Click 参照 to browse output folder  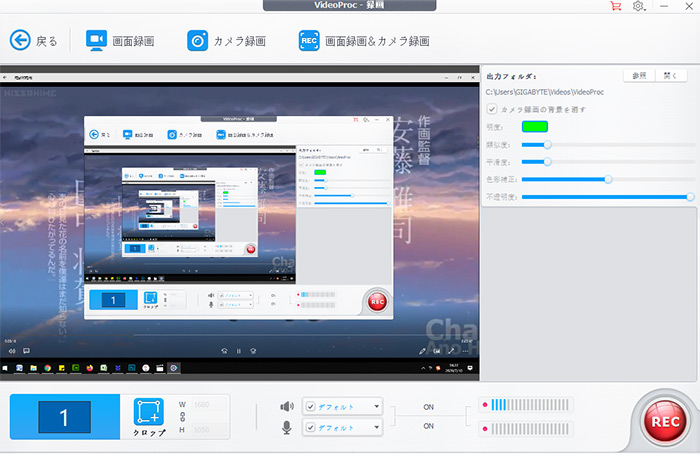coord(639,76)
